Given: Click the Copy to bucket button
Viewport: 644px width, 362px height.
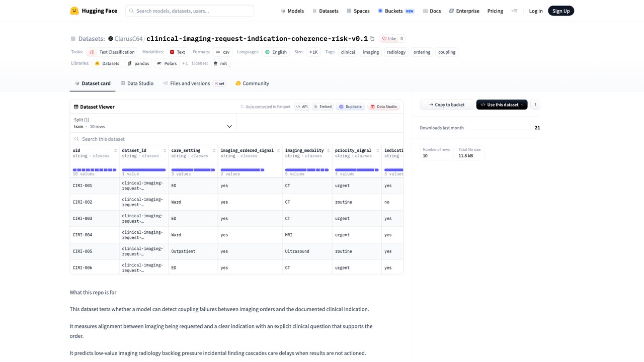Looking at the screenshot, I should pos(447,105).
